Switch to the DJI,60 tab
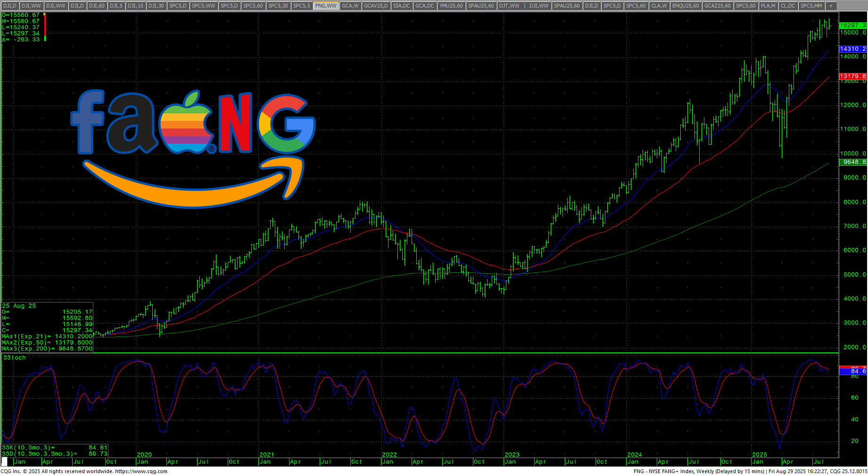The image size is (868, 475). pyautogui.click(x=97, y=6)
